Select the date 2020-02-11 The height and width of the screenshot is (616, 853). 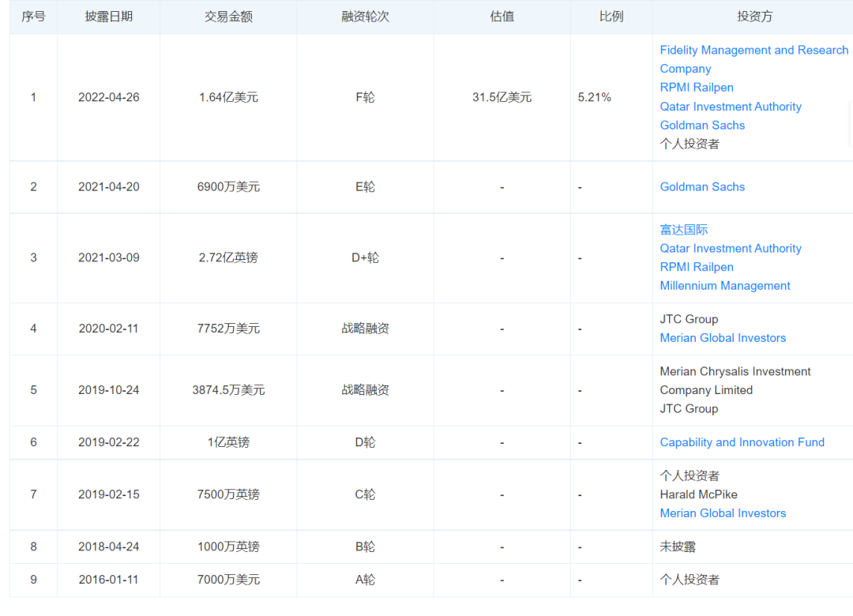(109, 329)
